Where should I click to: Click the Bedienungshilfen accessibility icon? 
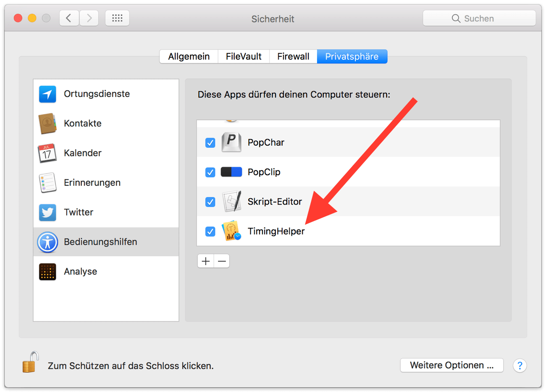click(47, 242)
